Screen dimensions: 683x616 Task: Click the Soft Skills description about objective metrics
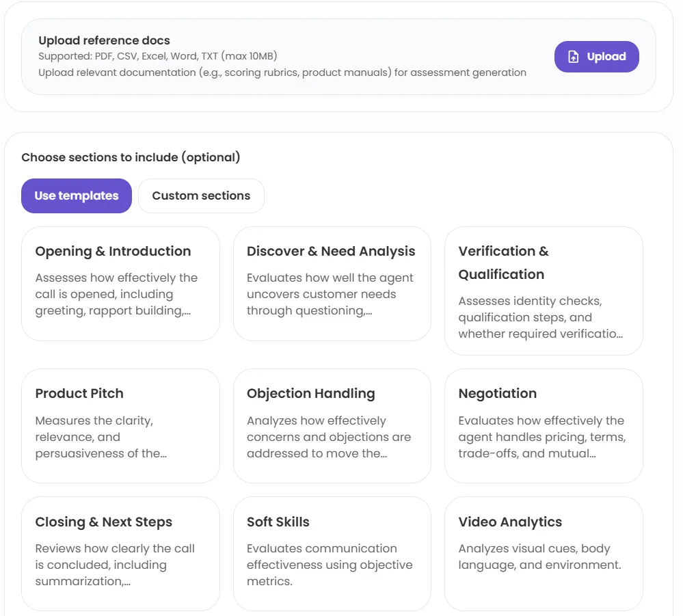[330, 565]
